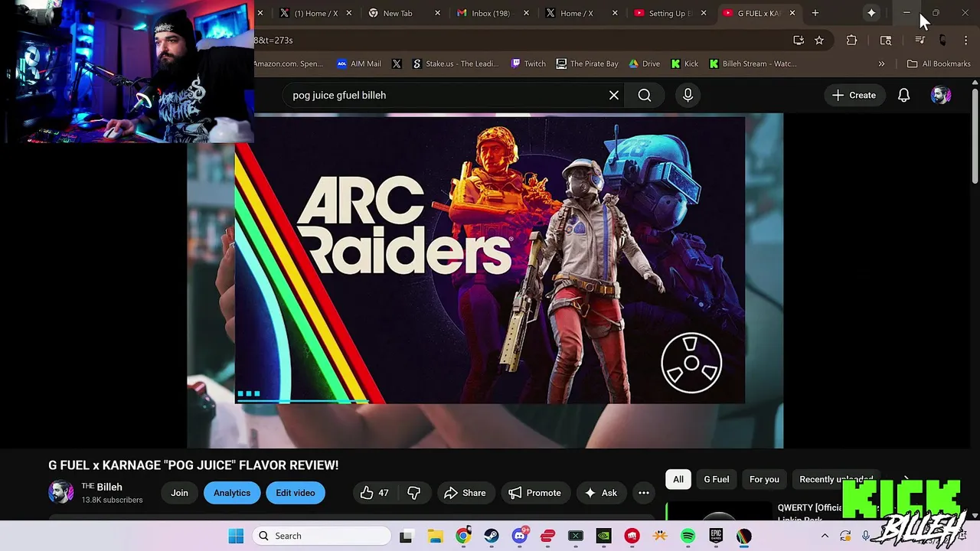The image size is (980, 551).
Task: Open the YouTube account avatar menu
Action: coord(940,95)
